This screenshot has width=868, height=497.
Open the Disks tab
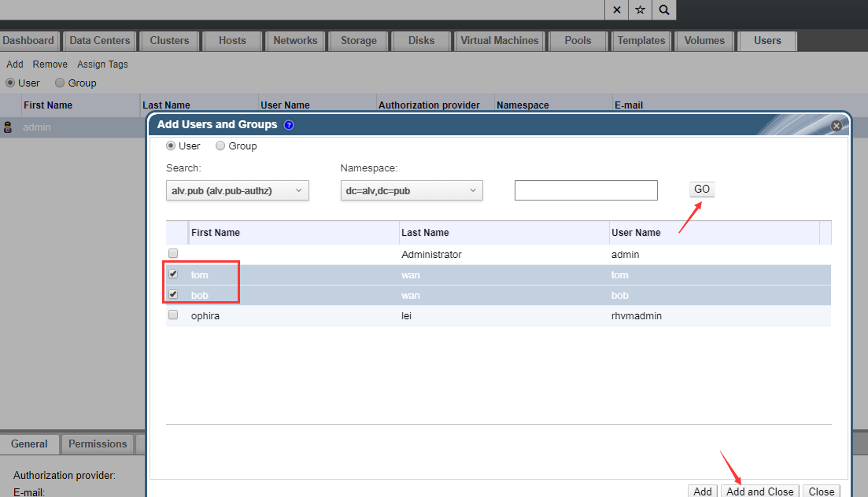(421, 41)
